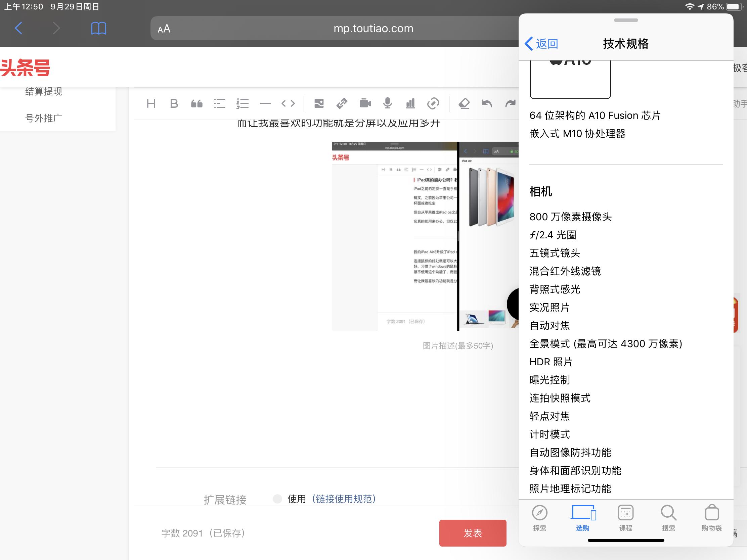Create an ordered list

tap(243, 104)
